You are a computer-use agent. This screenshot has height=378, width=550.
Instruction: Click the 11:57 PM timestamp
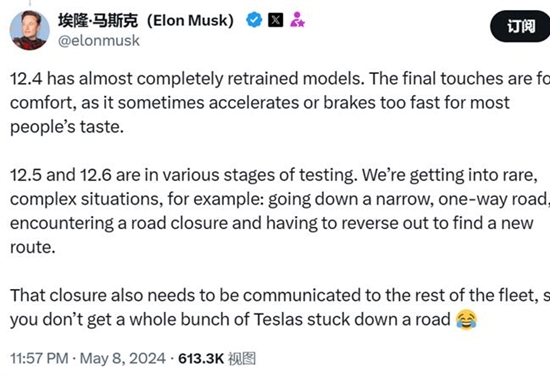(39, 358)
